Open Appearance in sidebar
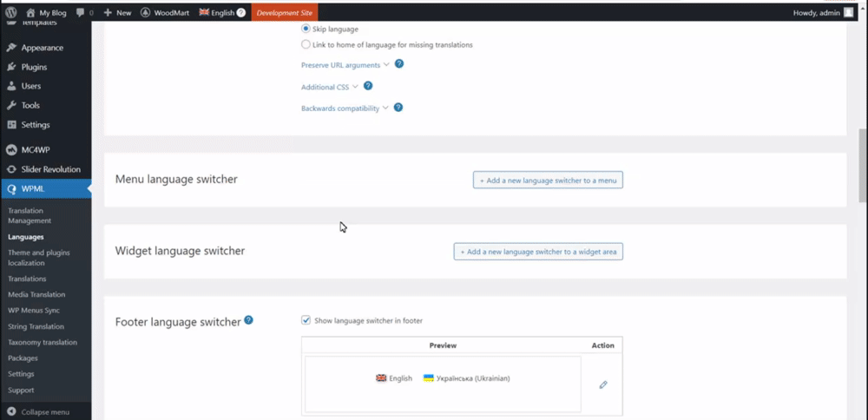This screenshot has width=868, height=420. [42, 48]
